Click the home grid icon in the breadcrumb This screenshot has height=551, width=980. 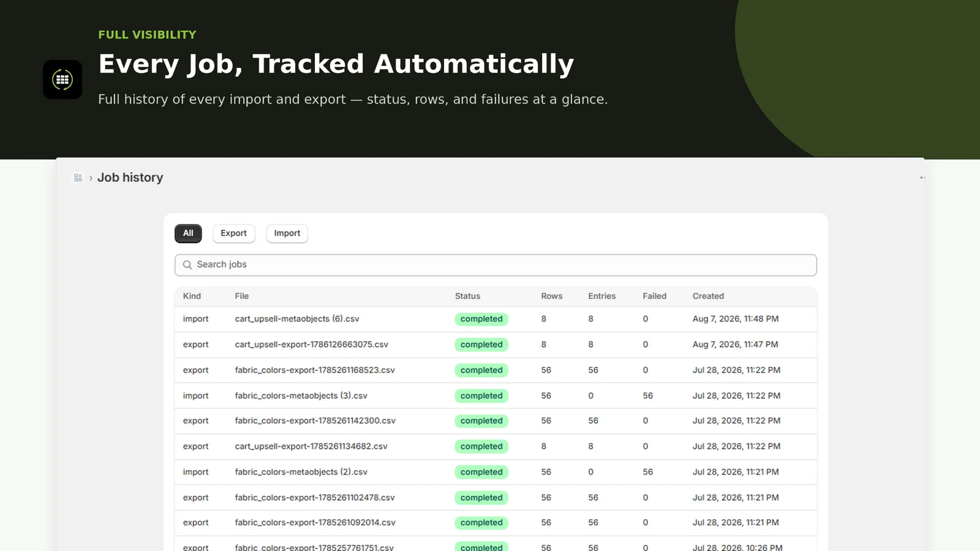78,178
